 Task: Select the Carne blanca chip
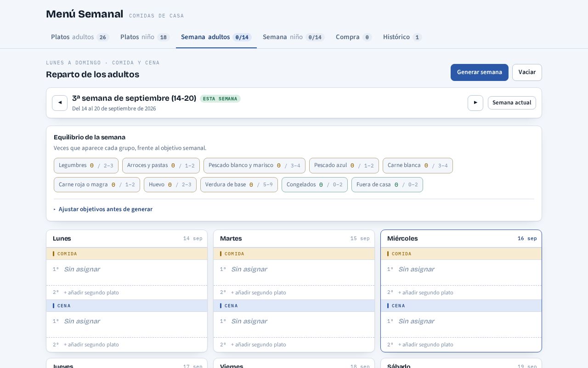[x=418, y=166]
